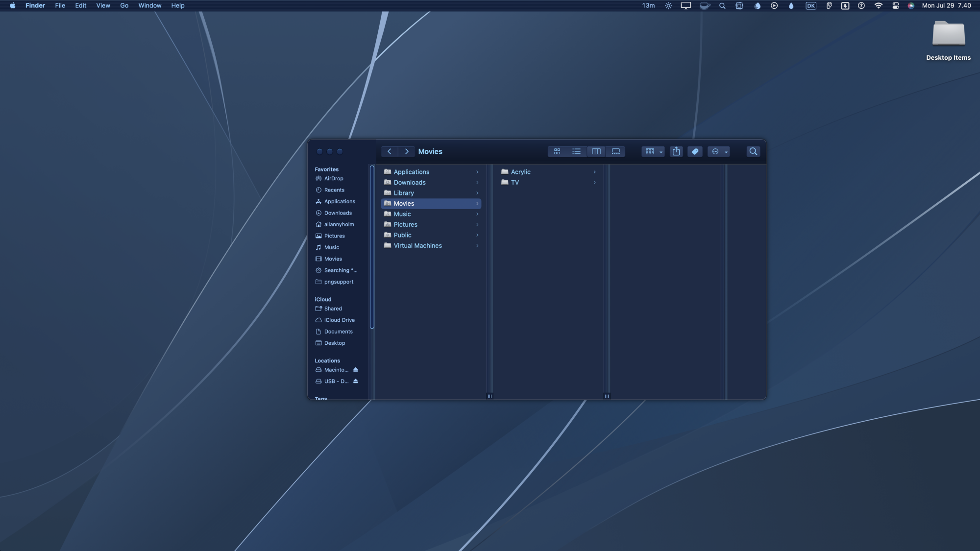Select gallery view button
Viewport: 980px width, 551px height.
pos(615,152)
